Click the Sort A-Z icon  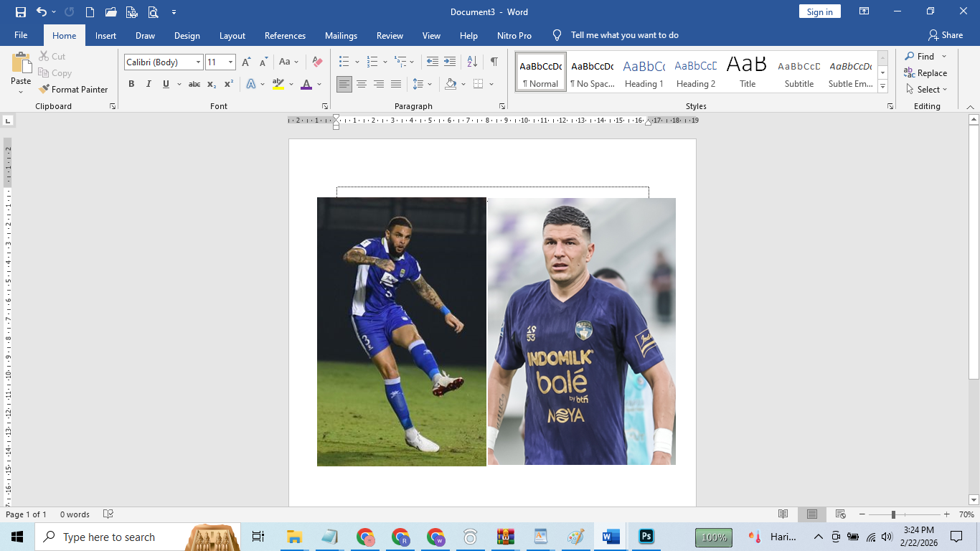coord(472,62)
